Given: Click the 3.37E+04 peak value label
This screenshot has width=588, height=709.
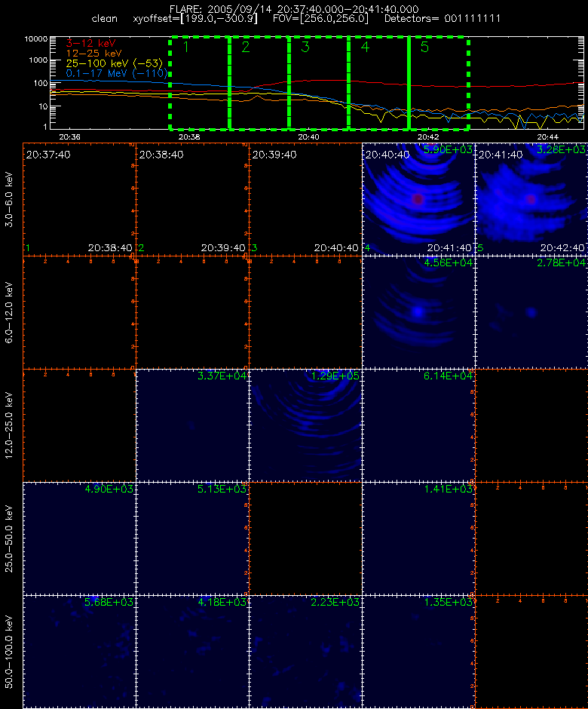Looking at the screenshot, I should coord(222,376).
